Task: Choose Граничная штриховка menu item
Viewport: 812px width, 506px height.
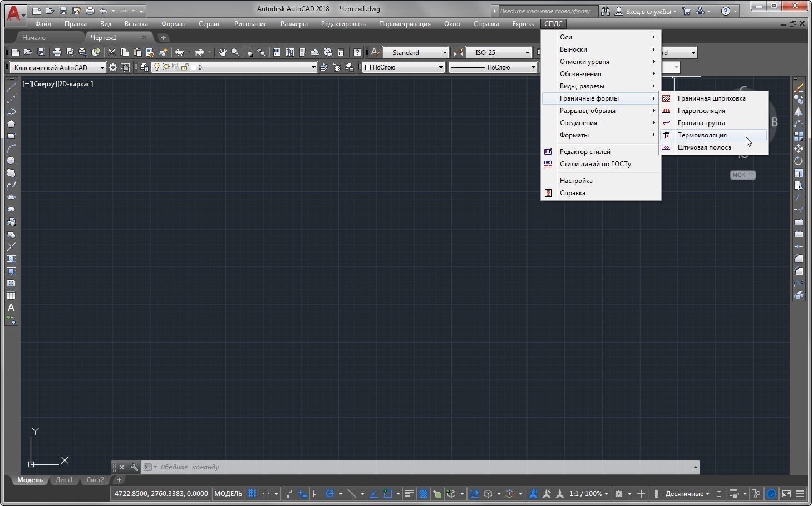Action: coord(713,98)
